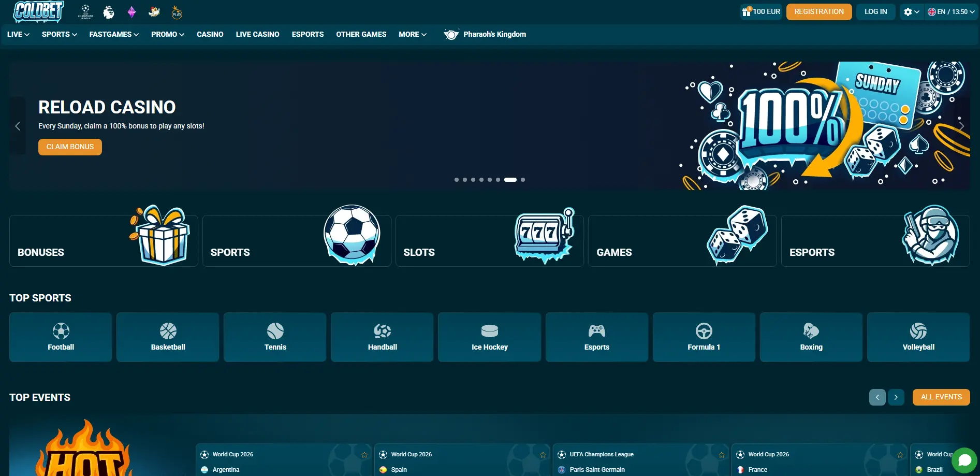Select the Football sport tile
Image resolution: width=980 pixels, height=476 pixels.
(x=61, y=337)
